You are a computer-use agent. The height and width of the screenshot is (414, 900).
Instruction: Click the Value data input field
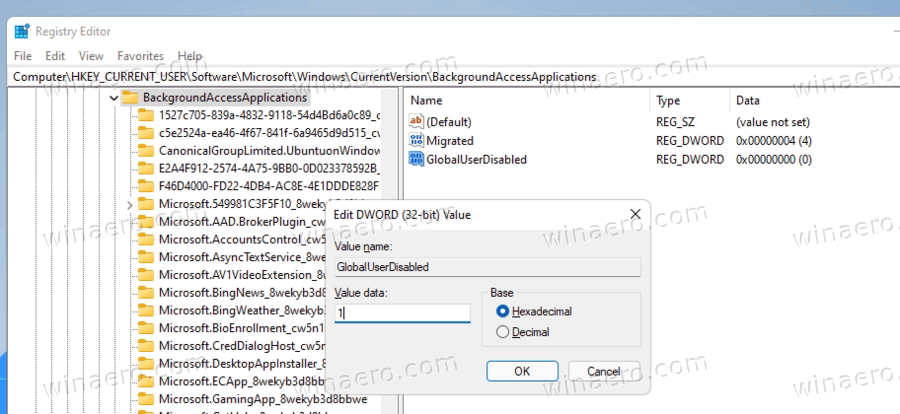[402, 314]
